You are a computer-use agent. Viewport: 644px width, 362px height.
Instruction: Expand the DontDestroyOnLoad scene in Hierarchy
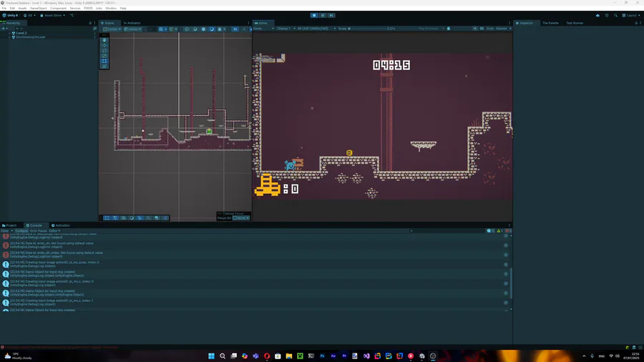pos(9,37)
